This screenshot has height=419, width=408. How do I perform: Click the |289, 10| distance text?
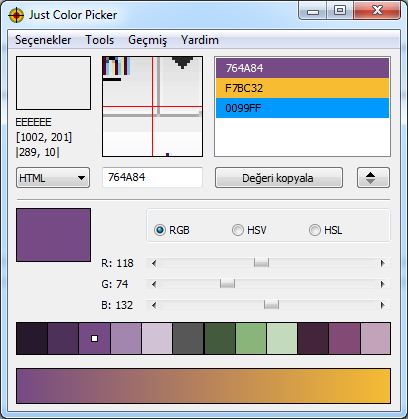(x=37, y=152)
